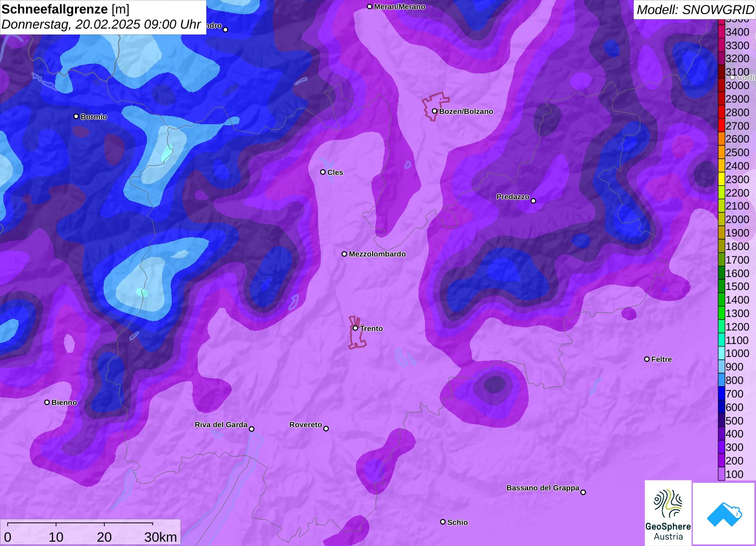
Task: Click legend value 1700
Action: click(738, 260)
